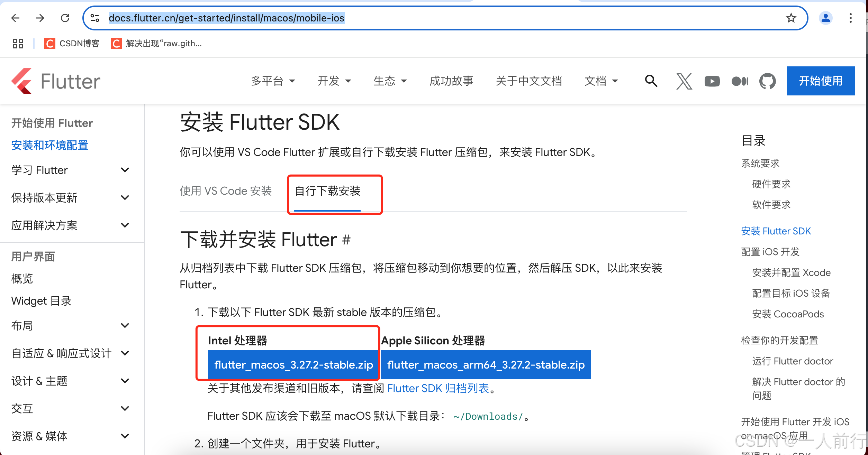Open Flutter's GitHub icon
The width and height of the screenshot is (868, 455).
click(767, 81)
